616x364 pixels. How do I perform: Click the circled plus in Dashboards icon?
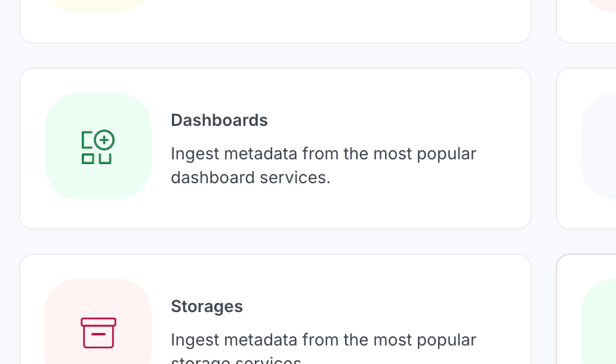tap(104, 140)
